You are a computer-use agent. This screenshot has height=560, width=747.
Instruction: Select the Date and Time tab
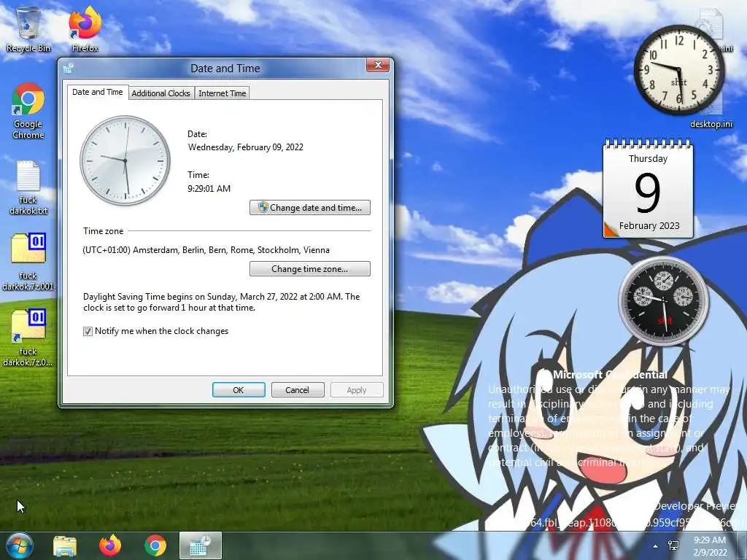98,93
